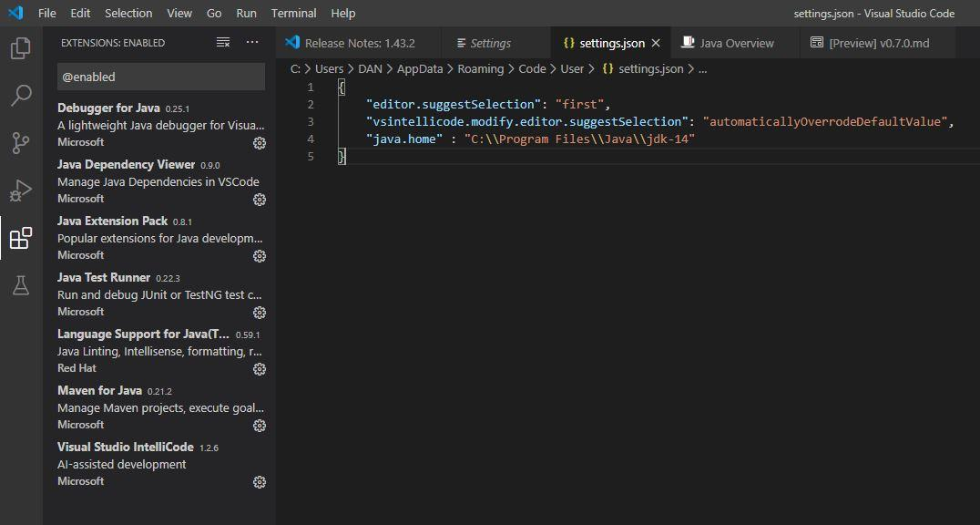Open the View menu

pos(179,13)
